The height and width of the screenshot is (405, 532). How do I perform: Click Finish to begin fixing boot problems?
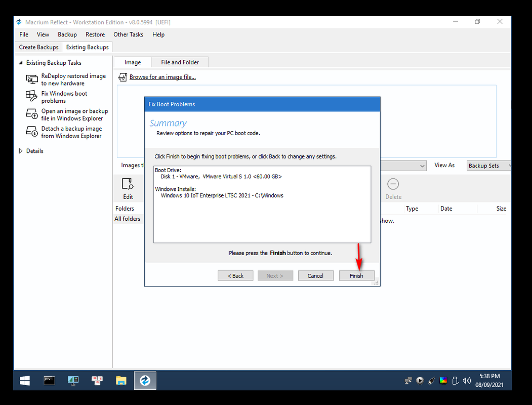coord(356,276)
